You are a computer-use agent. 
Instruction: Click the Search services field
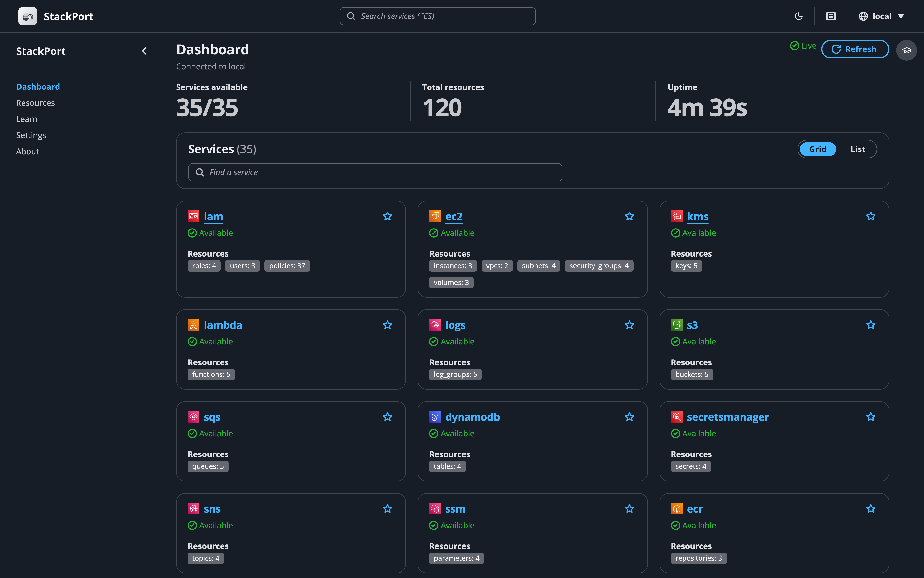pyautogui.click(x=438, y=16)
